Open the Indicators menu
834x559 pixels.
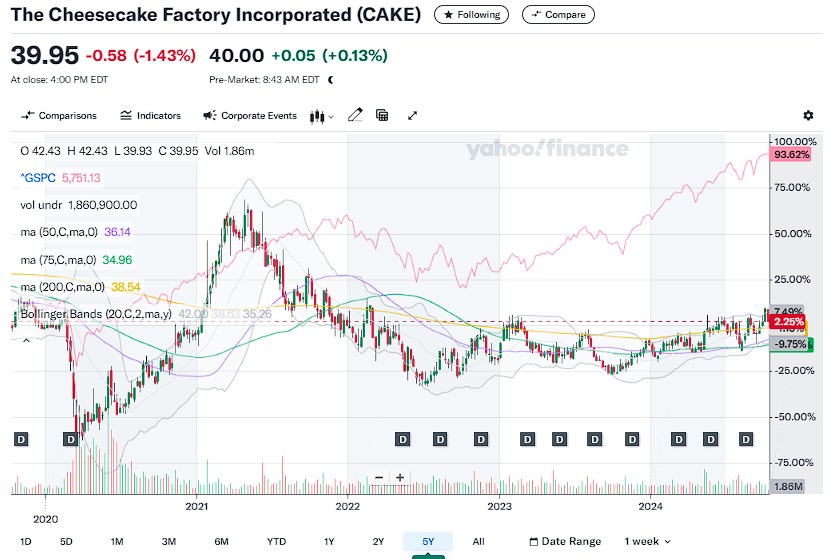click(150, 116)
